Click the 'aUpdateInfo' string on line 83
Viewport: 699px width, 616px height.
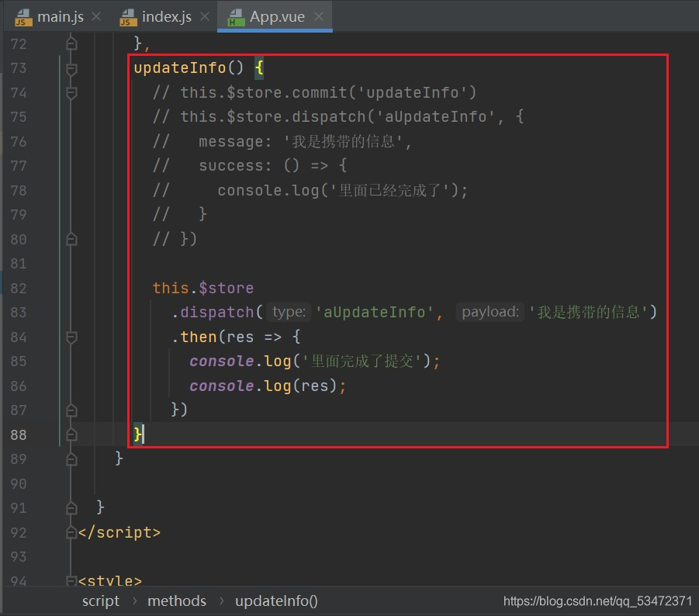pos(374,313)
